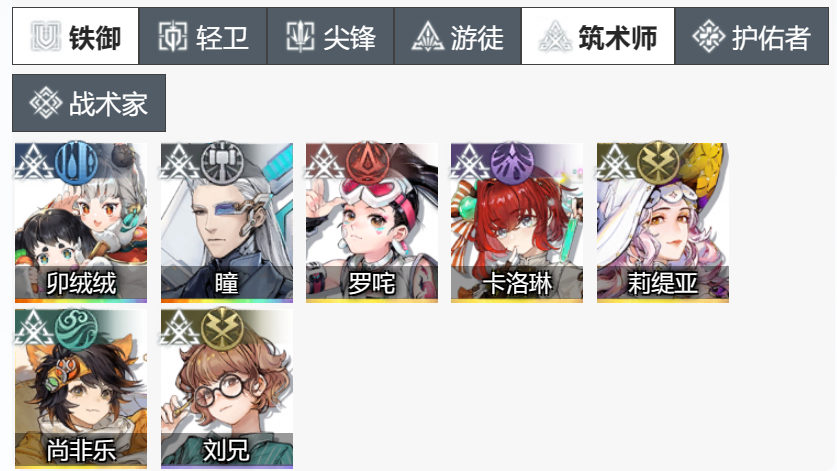Screen dimensions: 837x471
Task: Open 瞳 character portrait
Action: pos(227,223)
